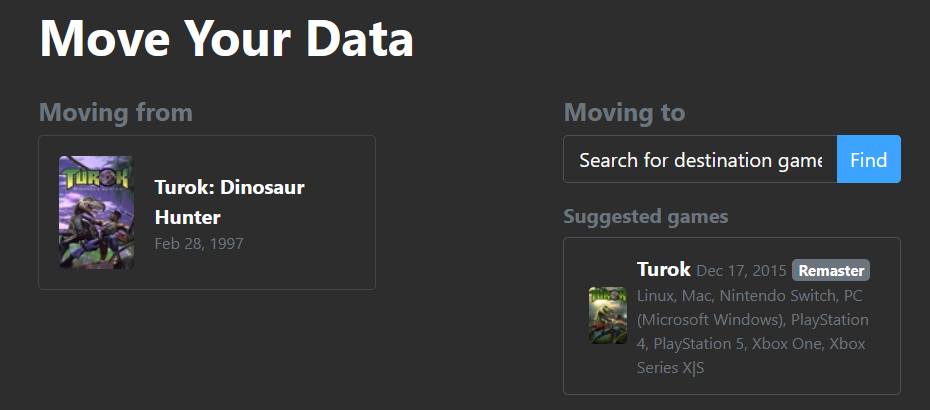Screen dimensions: 930x410
Task: Click the Moving from heading
Action: [x=116, y=113]
